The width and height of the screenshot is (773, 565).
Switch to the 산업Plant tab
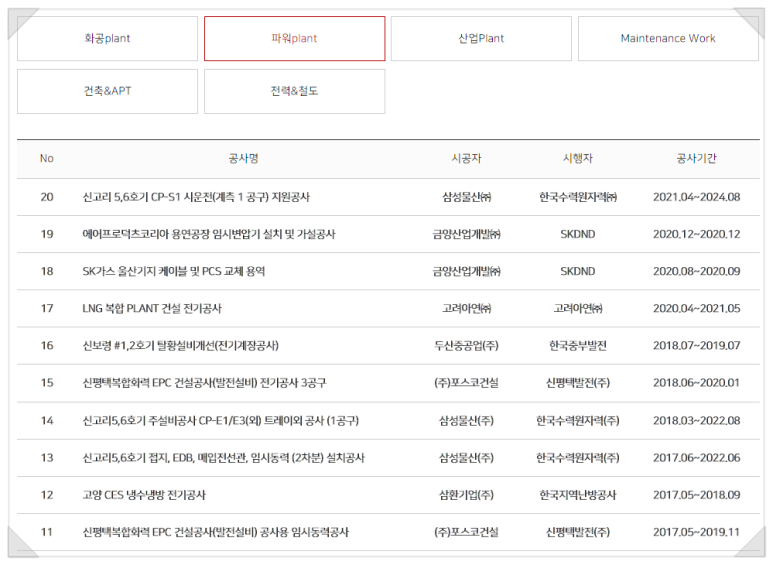pyautogui.click(x=481, y=38)
